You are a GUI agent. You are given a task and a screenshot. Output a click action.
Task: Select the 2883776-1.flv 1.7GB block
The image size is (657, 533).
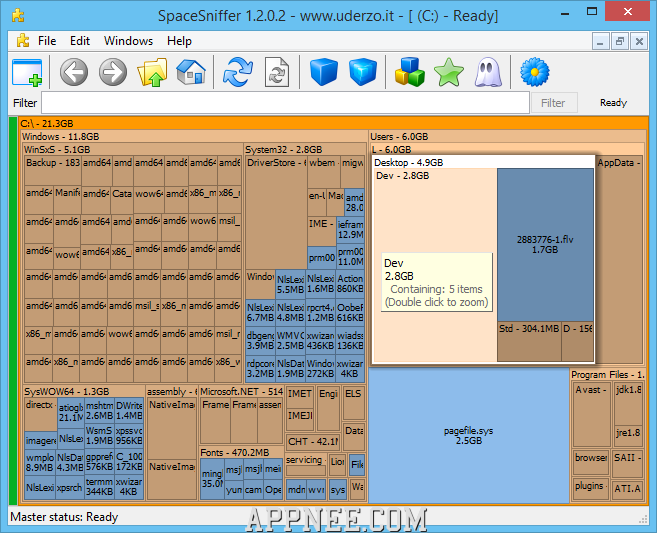(545, 245)
